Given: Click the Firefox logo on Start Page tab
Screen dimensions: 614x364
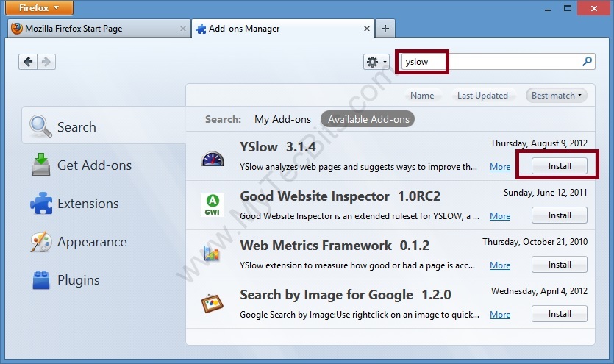Looking at the screenshot, I should [x=17, y=28].
